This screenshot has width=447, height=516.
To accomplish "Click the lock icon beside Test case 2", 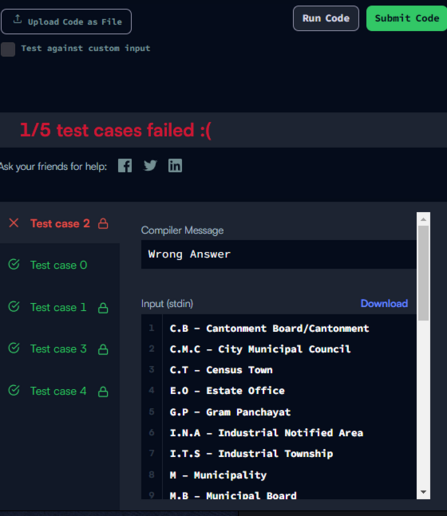I will (103, 223).
